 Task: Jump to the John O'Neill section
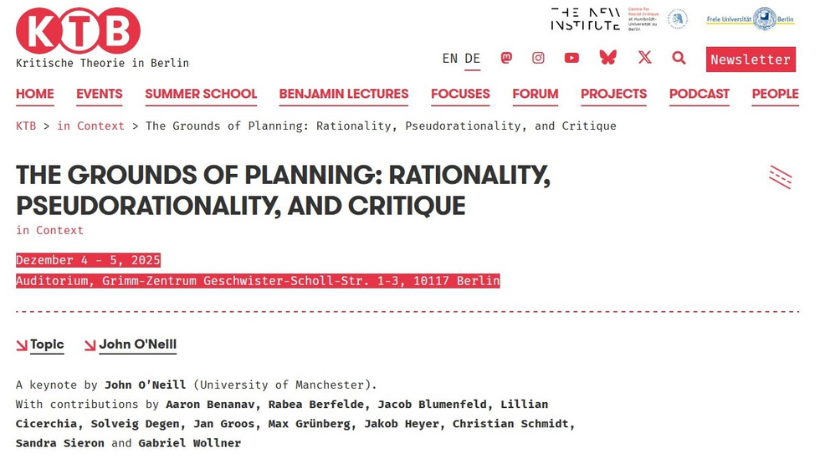tap(137, 345)
